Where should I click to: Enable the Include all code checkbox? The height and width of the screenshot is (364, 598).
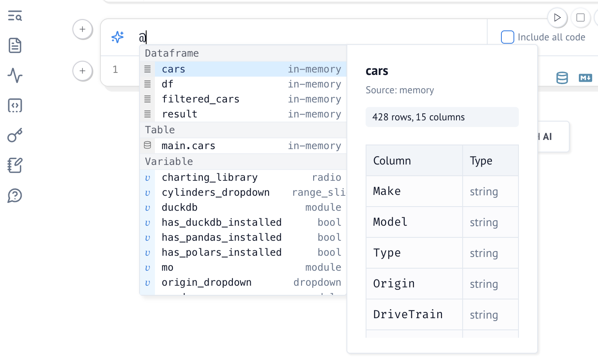point(507,37)
